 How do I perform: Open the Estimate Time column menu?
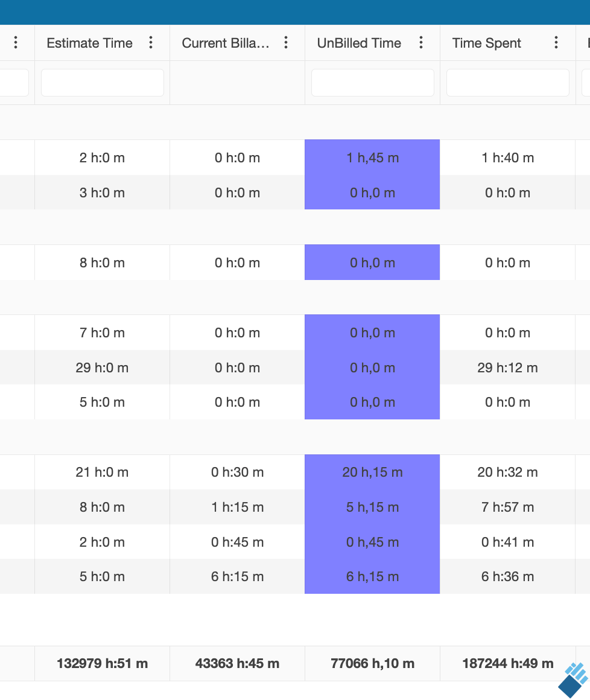151,42
